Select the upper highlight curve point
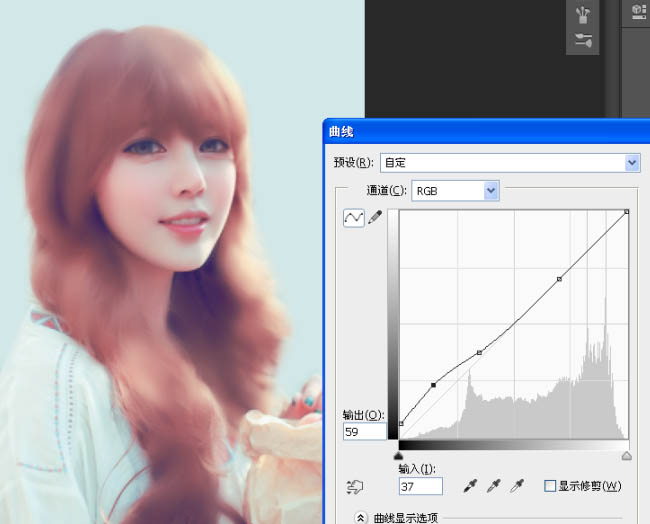Image resolution: width=650 pixels, height=524 pixels. [x=559, y=279]
